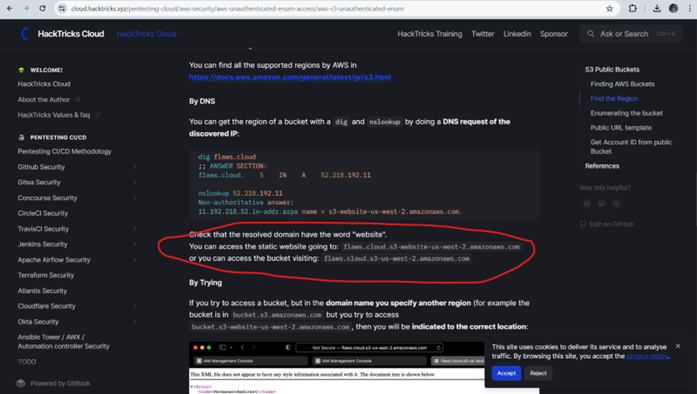Open the privacy policy link
This screenshot has height=394, width=697.
coord(647,356)
